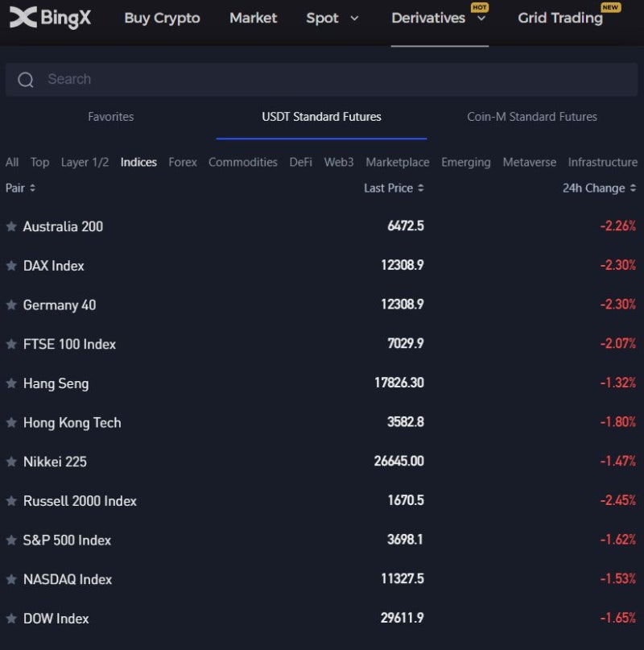Sort by 24h Change column
The height and width of the screenshot is (650, 644).
599,188
